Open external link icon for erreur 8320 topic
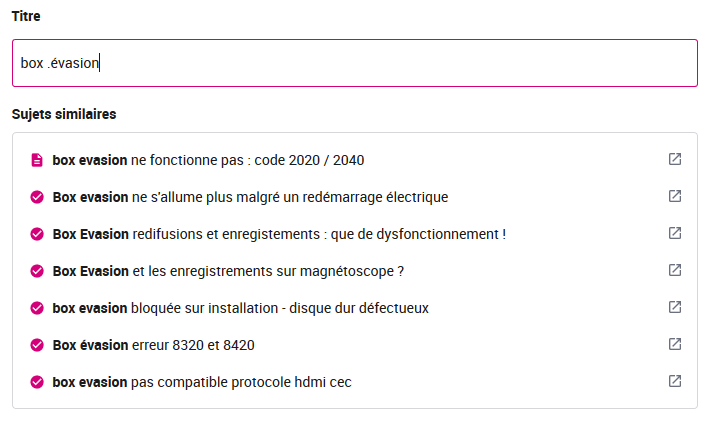 [x=675, y=344]
